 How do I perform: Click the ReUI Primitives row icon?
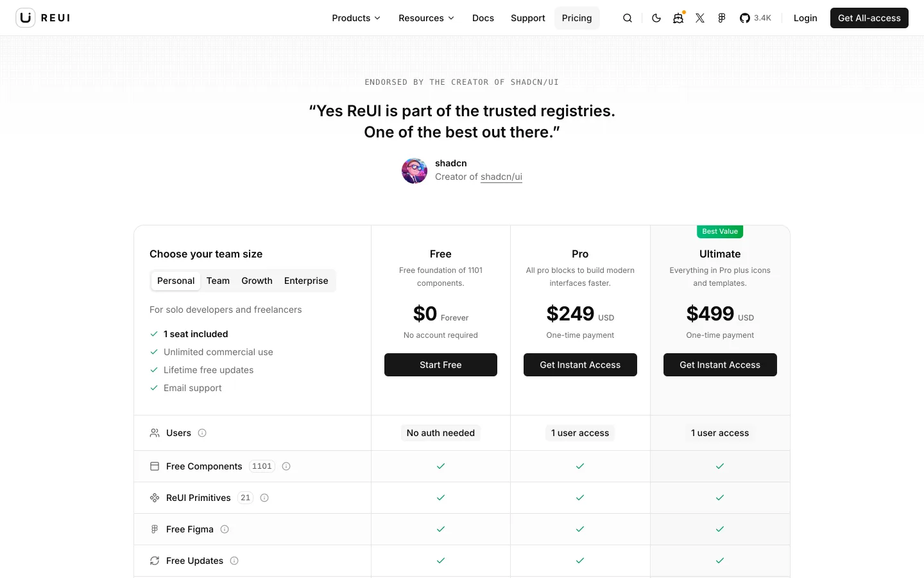tap(155, 498)
